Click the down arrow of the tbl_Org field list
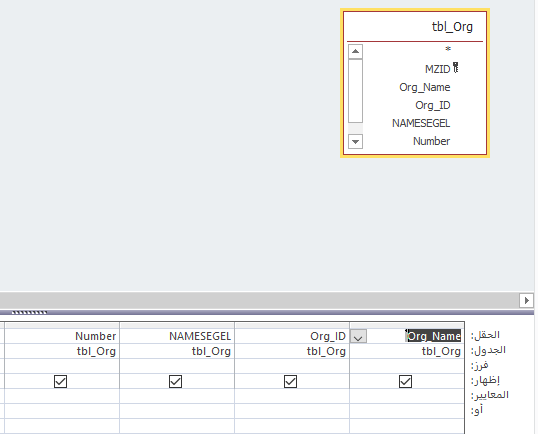Image resolution: width=538 pixels, height=434 pixels. tap(355, 141)
